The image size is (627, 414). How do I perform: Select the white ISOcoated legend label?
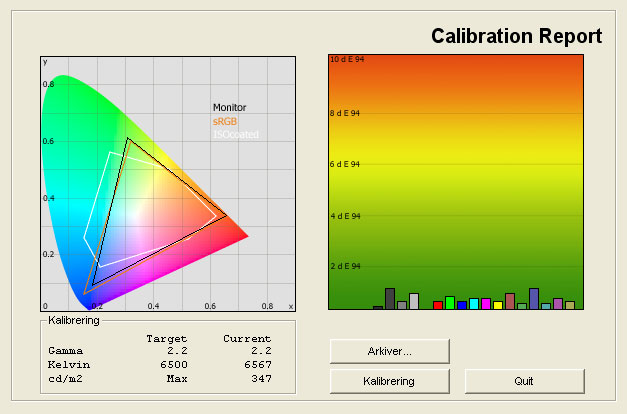(x=233, y=134)
